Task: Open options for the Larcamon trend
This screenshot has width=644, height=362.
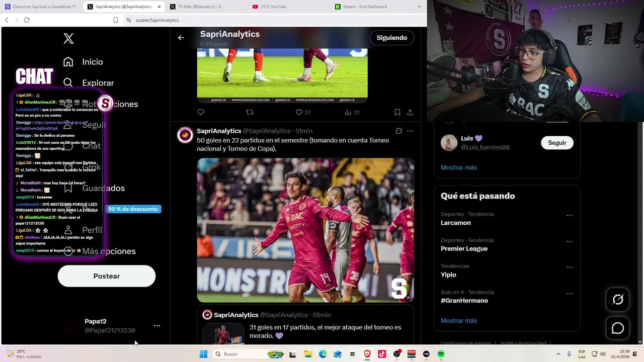Action: [x=569, y=215]
